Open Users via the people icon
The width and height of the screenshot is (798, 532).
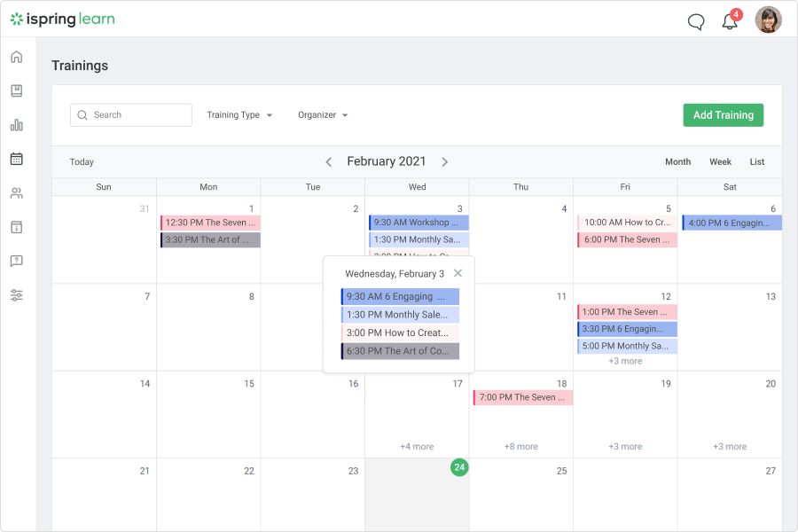click(x=16, y=192)
